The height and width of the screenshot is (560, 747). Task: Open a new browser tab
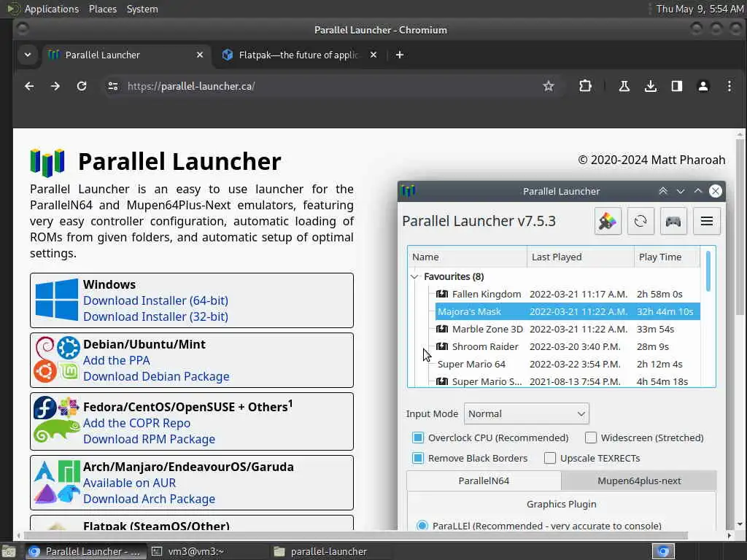[400, 55]
